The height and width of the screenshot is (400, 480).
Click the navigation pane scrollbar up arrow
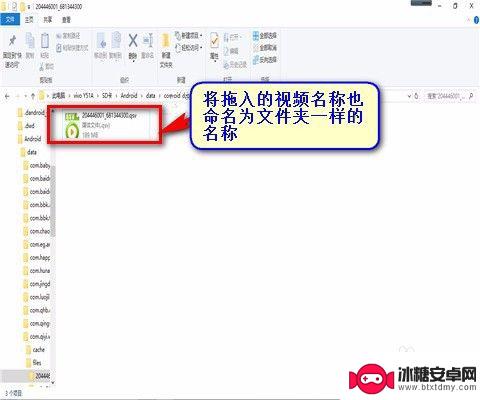tap(53, 110)
